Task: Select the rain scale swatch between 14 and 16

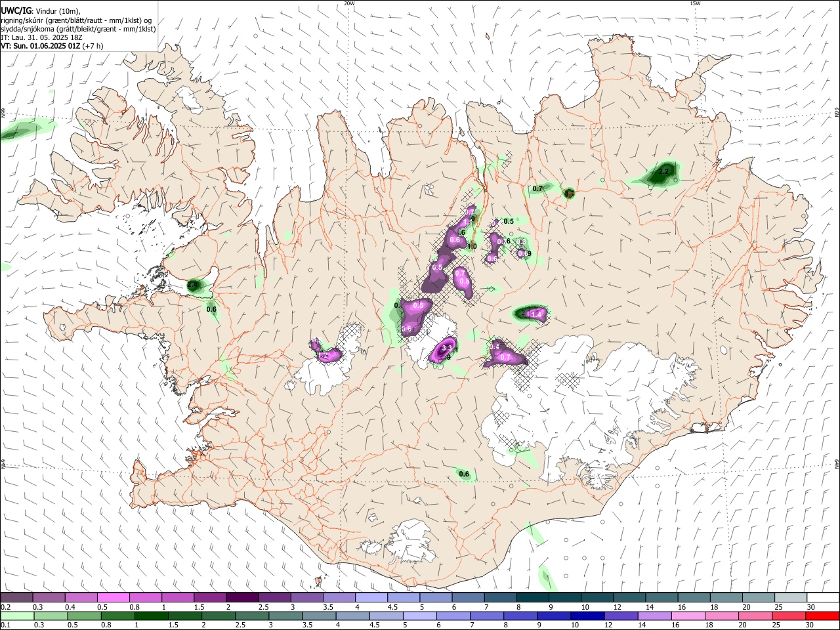Action: (655, 616)
